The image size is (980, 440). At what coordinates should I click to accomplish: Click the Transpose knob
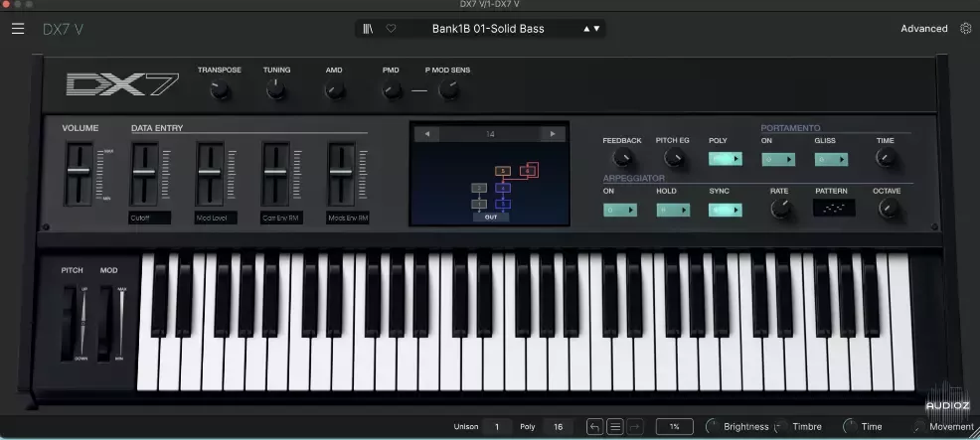220,90
